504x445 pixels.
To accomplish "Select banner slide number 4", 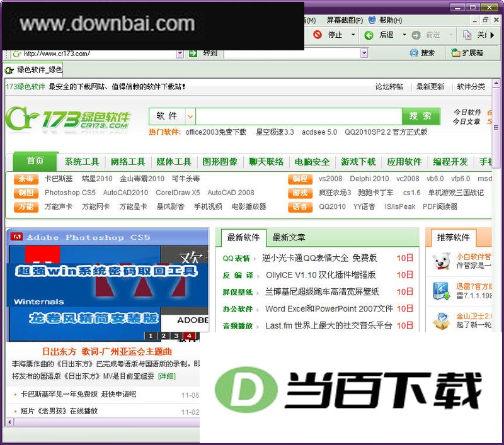I will pyautogui.click(x=189, y=336).
